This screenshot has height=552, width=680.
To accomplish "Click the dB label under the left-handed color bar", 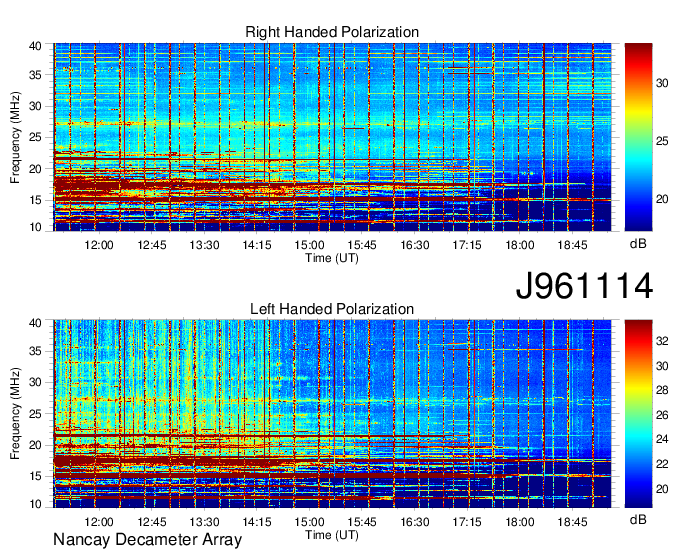I will tap(638, 520).
